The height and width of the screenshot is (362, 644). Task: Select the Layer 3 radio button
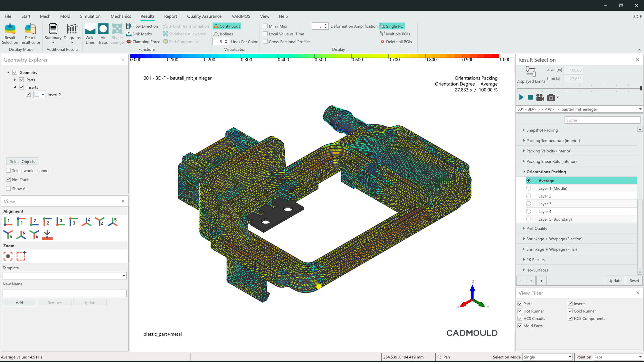point(529,204)
